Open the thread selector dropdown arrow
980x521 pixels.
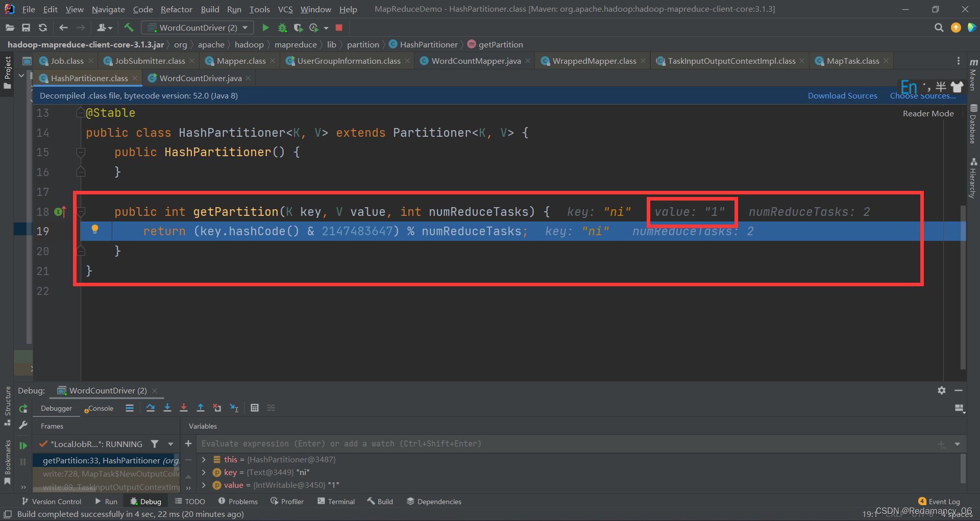[x=170, y=444]
